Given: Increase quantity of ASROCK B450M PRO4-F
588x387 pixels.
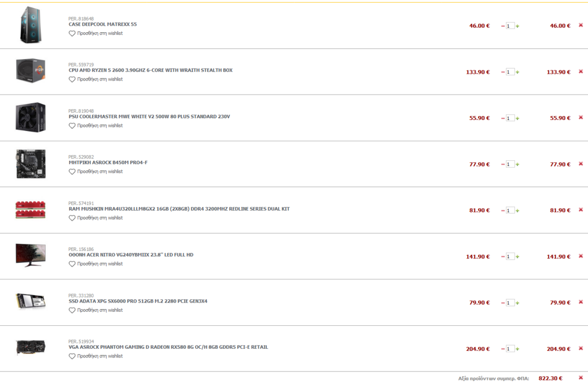Looking at the screenshot, I should 518,164.
